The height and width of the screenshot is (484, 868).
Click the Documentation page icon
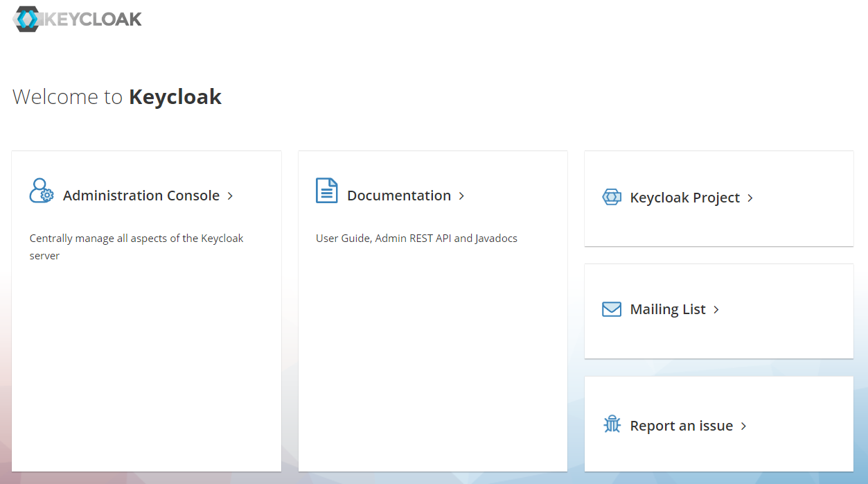pyautogui.click(x=326, y=190)
